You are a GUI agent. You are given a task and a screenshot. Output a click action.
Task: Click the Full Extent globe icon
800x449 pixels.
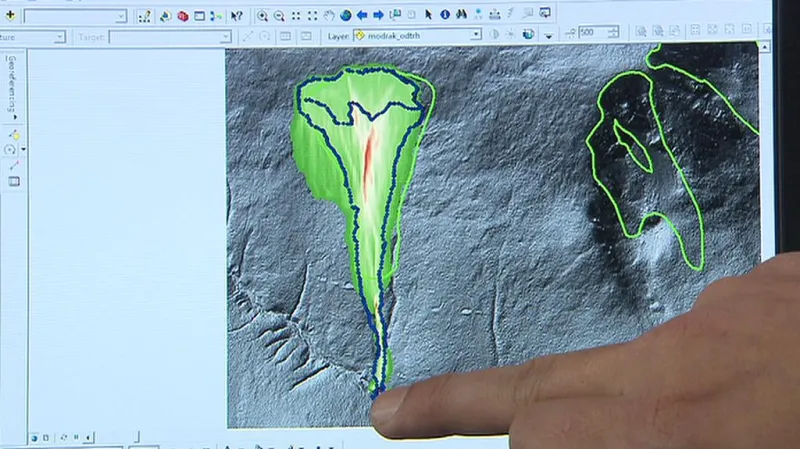(345, 16)
